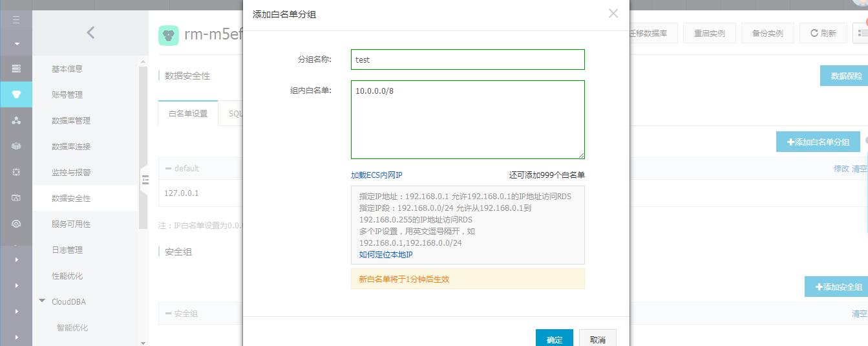Click the 新白名单将于1分钟后生效 notice

tap(468, 279)
